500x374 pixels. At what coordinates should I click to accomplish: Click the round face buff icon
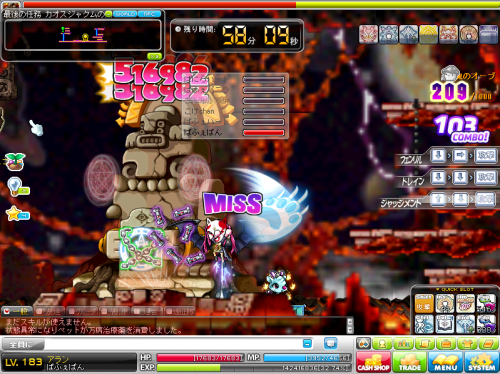(468, 34)
